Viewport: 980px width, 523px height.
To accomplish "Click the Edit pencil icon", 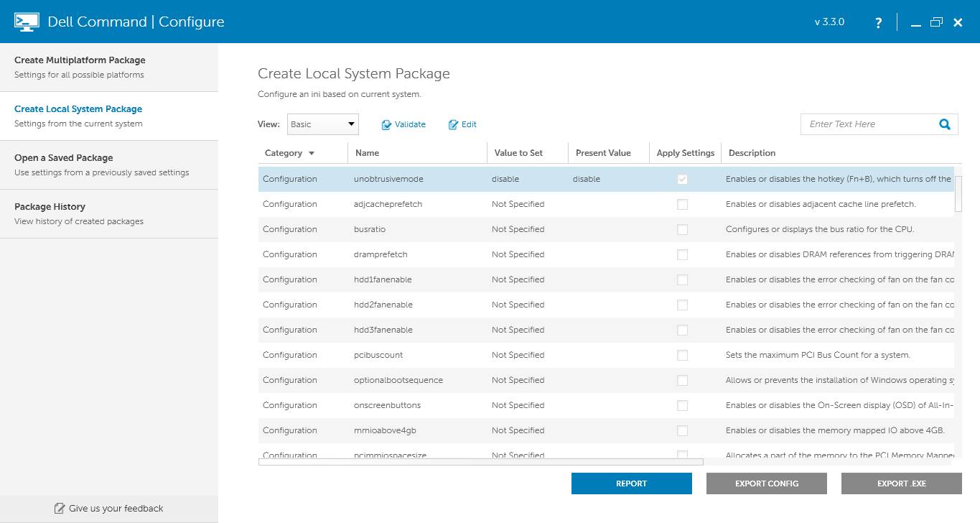I will coord(453,125).
